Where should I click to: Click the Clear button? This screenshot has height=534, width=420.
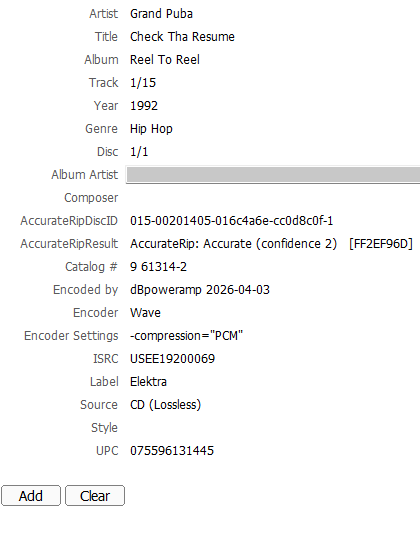[95, 496]
